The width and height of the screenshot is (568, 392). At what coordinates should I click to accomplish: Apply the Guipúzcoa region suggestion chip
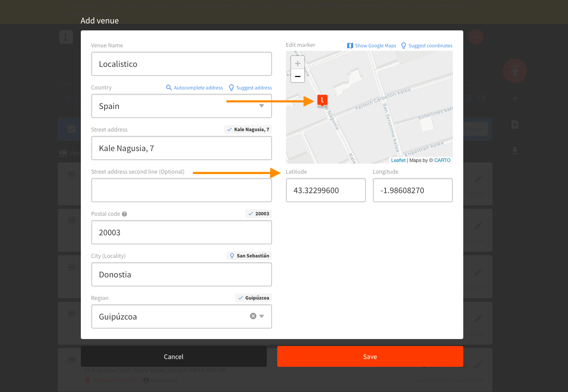click(x=253, y=298)
